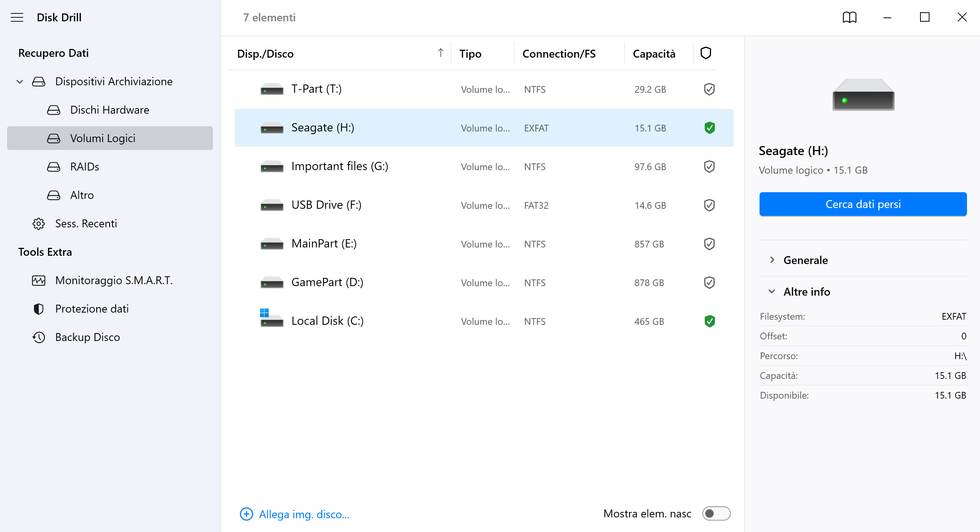Click the Backup Disco clock icon

click(x=39, y=337)
